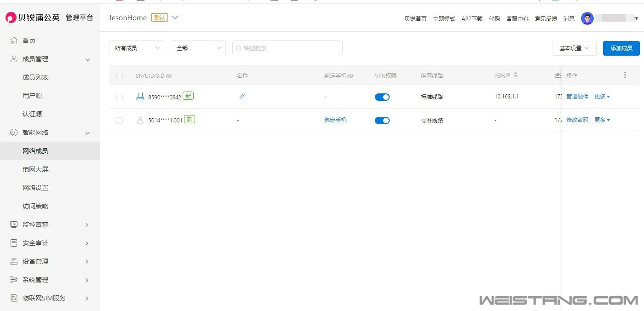Expand 监控告警 sidebar menu
644x311 pixels.
(49, 225)
